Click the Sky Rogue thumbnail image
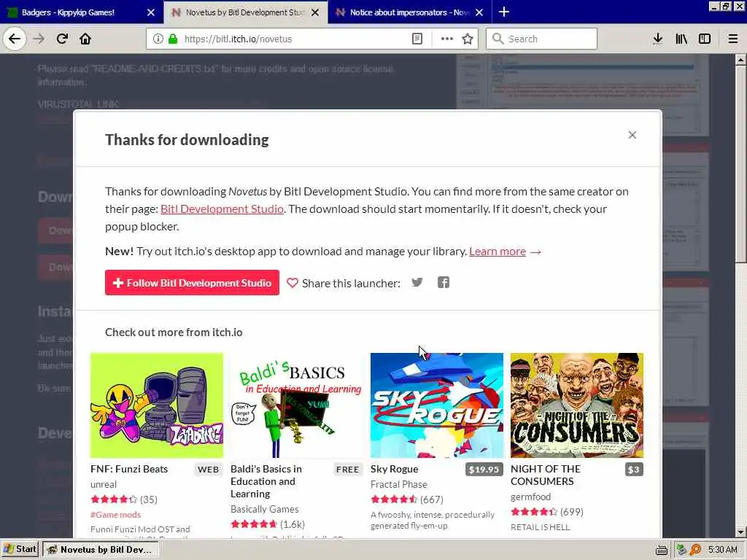Screen dimensions: 747x560 437,405
